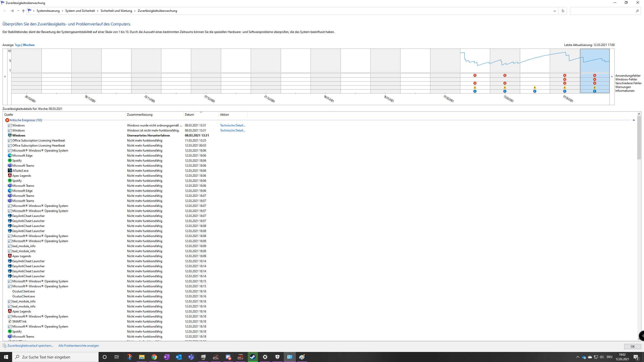Move the chart to earlier weeks with left arrow
The width and height of the screenshot is (644, 362).
[x=5, y=76]
